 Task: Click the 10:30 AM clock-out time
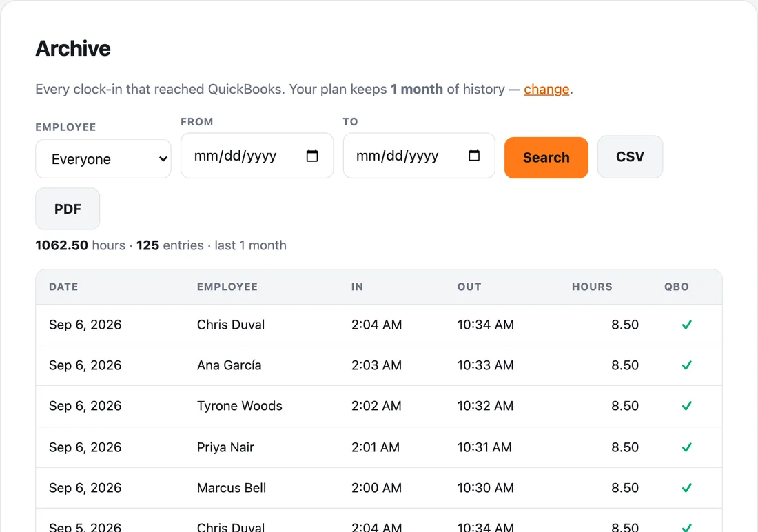click(x=485, y=488)
